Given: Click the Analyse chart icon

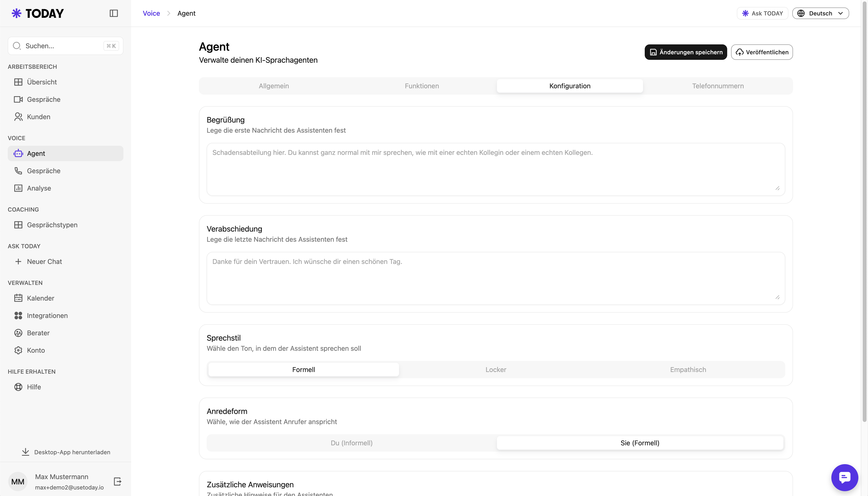Looking at the screenshot, I should [x=18, y=188].
